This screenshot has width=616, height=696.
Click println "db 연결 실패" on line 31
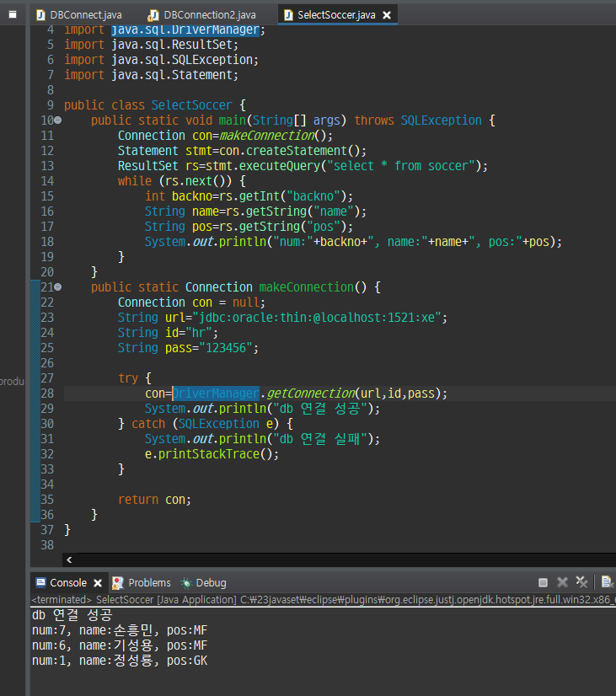coord(262,438)
